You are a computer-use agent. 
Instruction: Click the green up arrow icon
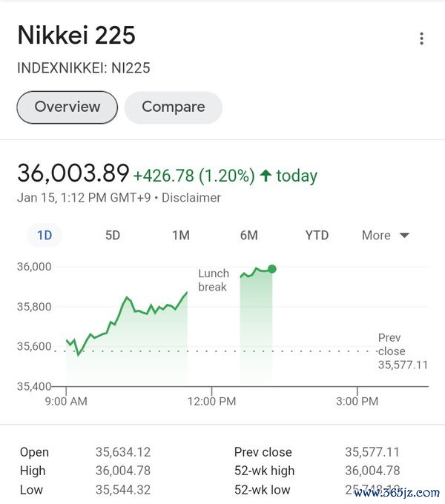click(x=266, y=176)
